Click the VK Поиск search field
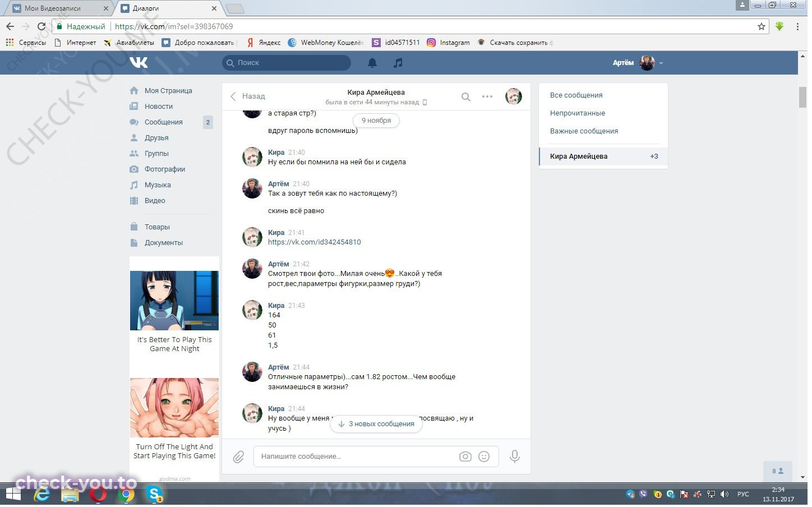The height and width of the screenshot is (507, 812). click(287, 63)
